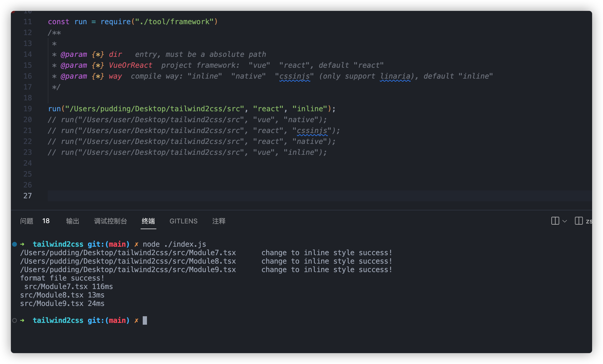Open the 输出 output tab
Image resolution: width=603 pixels, height=364 pixels.
tap(73, 221)
